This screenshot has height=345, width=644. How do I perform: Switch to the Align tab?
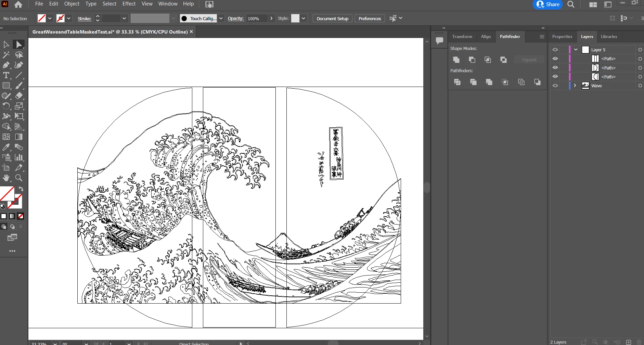486,37
